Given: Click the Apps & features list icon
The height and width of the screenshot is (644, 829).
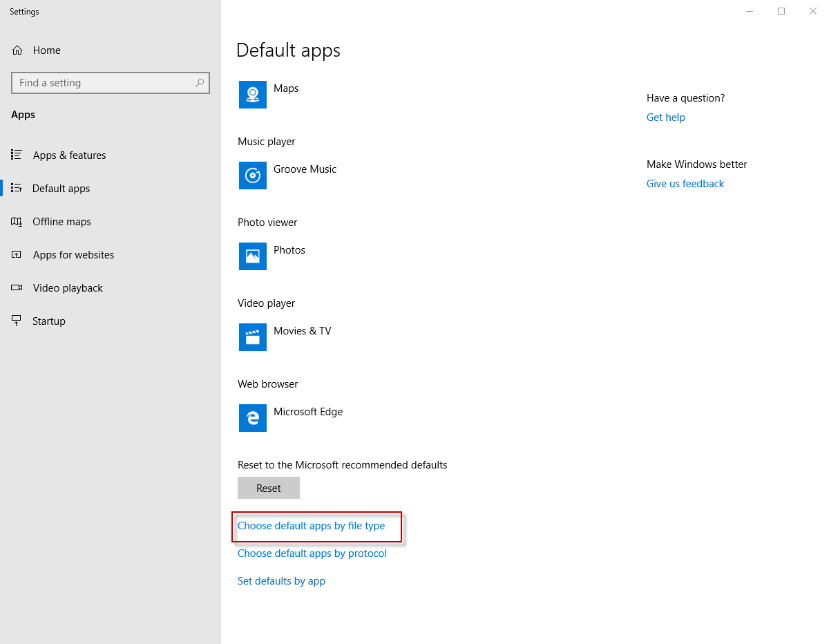Looking at the screenshot, I should tap(17, 155).
